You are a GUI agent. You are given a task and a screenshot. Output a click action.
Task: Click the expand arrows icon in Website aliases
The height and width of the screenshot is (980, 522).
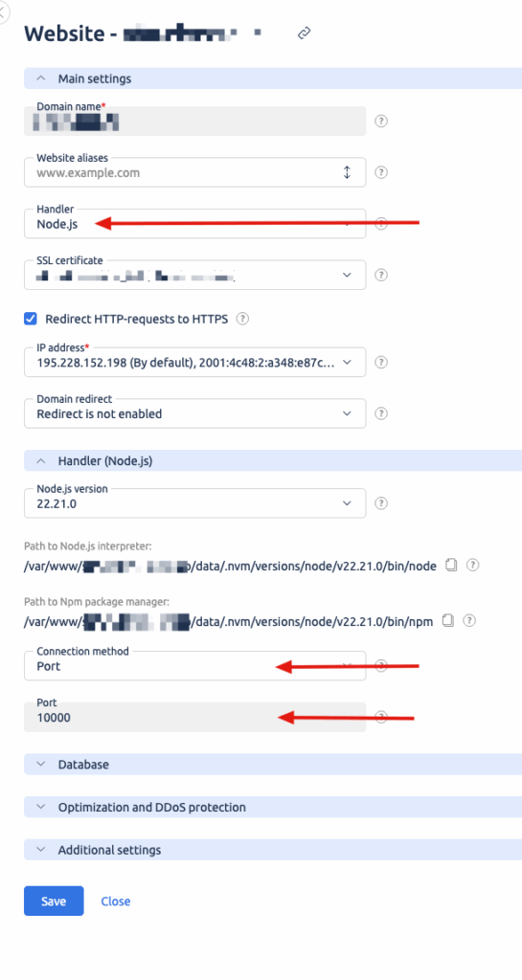(x=347, y=172)
